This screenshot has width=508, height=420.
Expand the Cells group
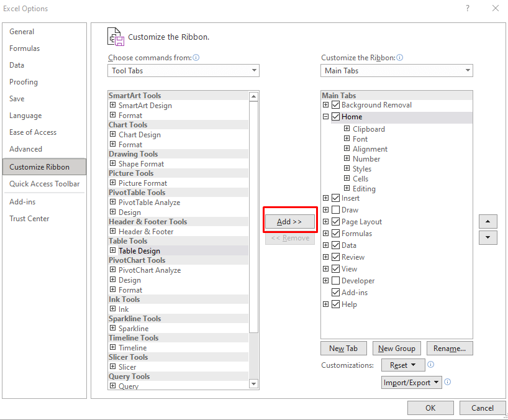coord(347,178)
